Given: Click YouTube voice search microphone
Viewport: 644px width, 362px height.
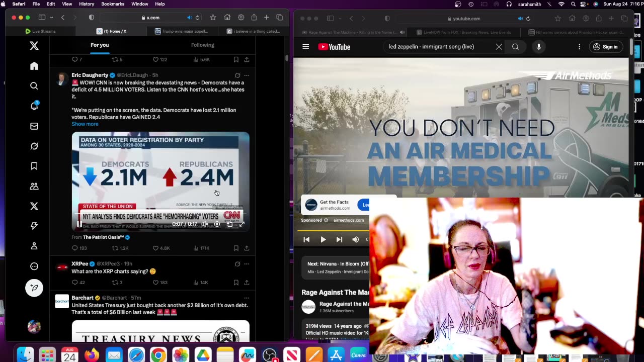Looking at the screenshot, I should (x=538, y=47).
